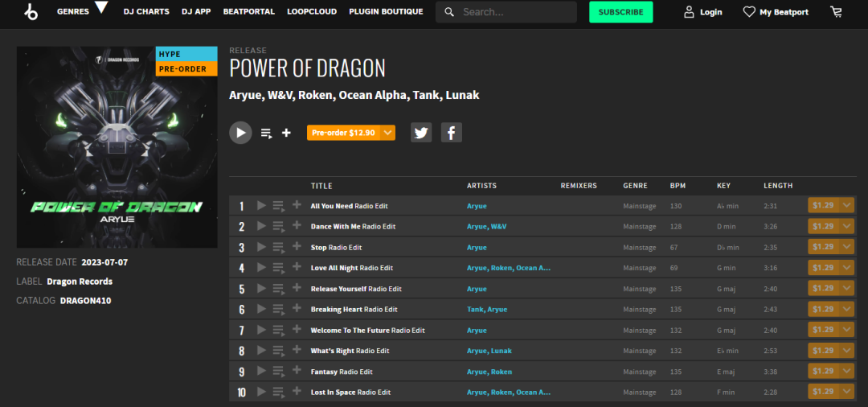Add release to playlist plus icon
The height and width of the screenshot is (407, 868).
(286, 133)
